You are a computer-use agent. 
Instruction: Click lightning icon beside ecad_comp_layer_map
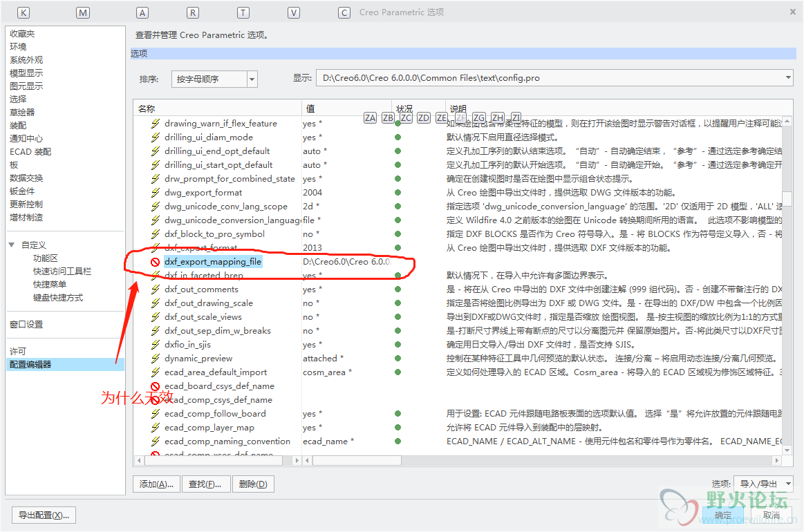[156, 428]
